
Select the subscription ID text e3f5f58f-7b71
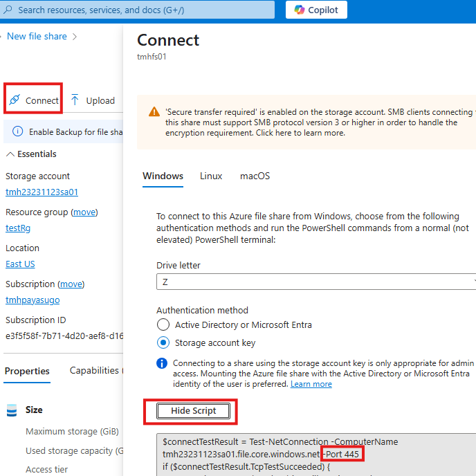coord(64,336)
